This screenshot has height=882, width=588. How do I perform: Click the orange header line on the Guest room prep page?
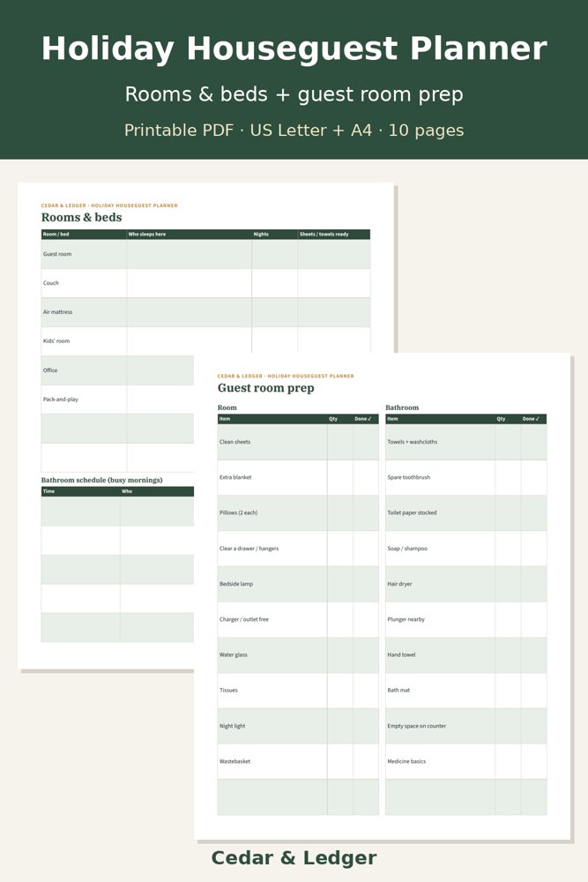tap(286, 376)
